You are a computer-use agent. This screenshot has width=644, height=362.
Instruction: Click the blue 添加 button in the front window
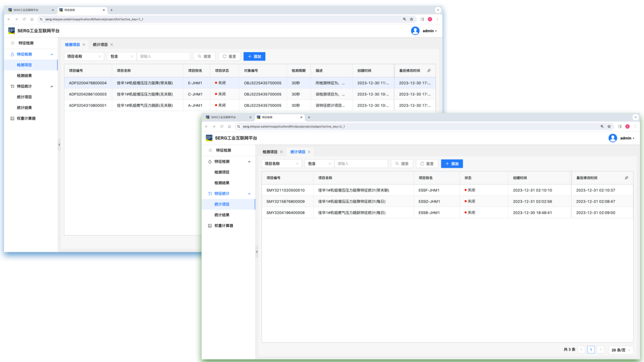[x=451, y=164]
